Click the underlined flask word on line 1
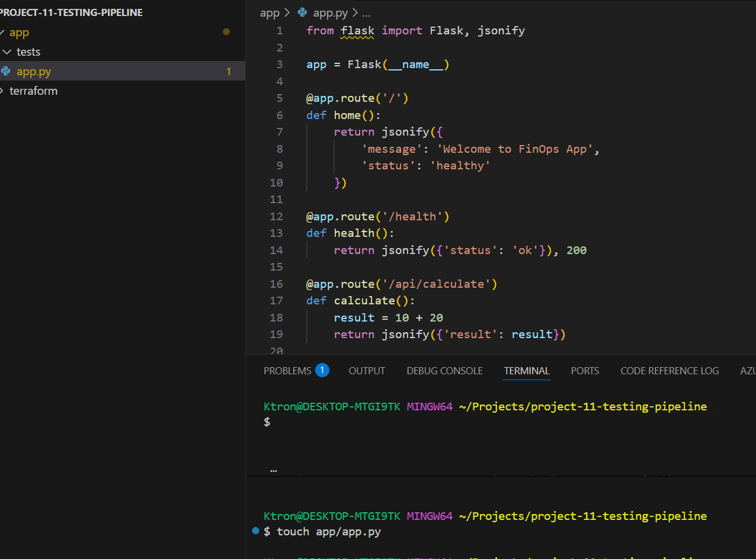 click(357, 30)
